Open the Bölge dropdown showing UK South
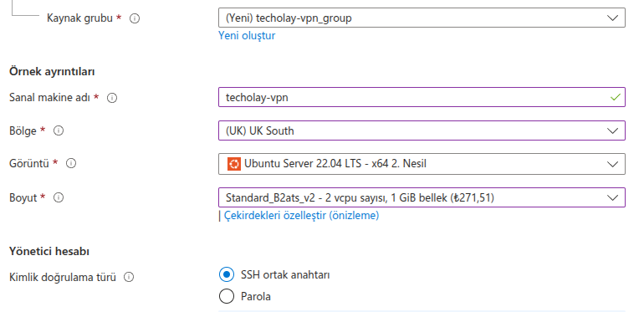This screenshot has width=644, height=312. click(x=422, y=130)
